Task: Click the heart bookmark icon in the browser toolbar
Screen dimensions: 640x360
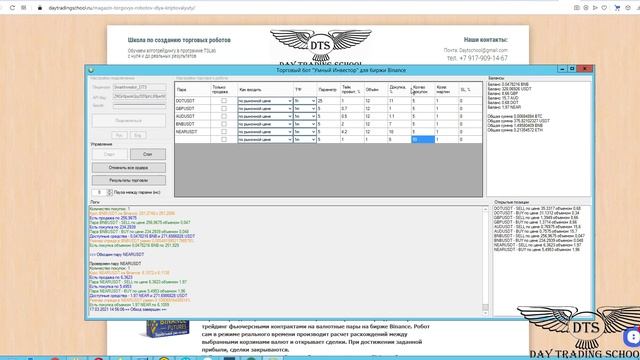Action: (604, 8)
